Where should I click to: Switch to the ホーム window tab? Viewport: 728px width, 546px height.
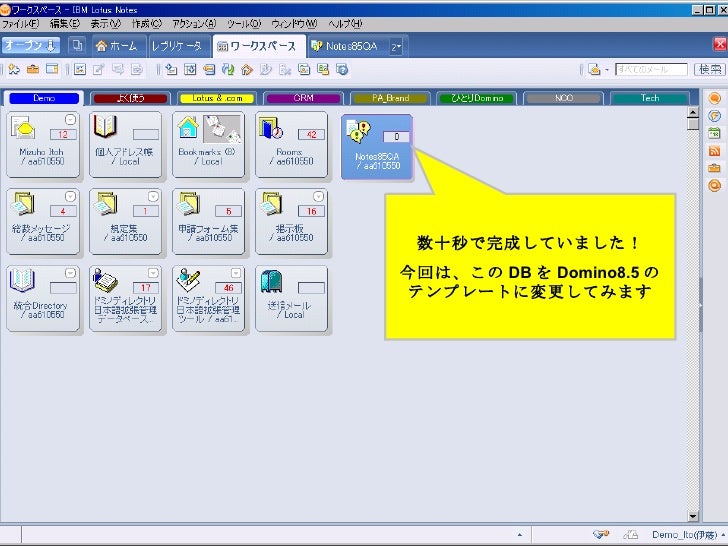pyautogui.click(x=119, y=46)
